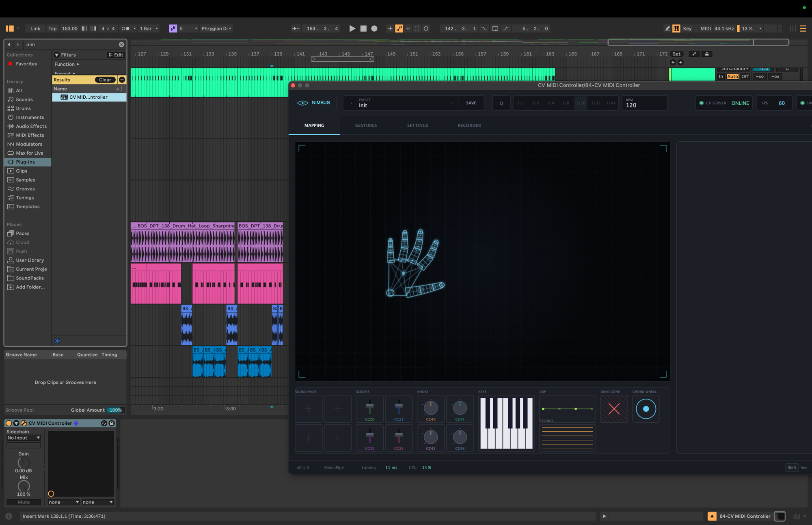Screen dimensions: 812x525
Task: Click SAVE in the Nimbus preset bar
Action: pos(471,103)
